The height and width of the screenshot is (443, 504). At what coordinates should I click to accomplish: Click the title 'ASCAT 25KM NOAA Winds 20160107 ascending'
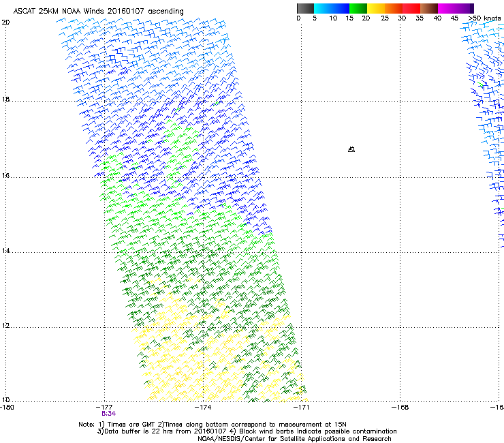98,12
